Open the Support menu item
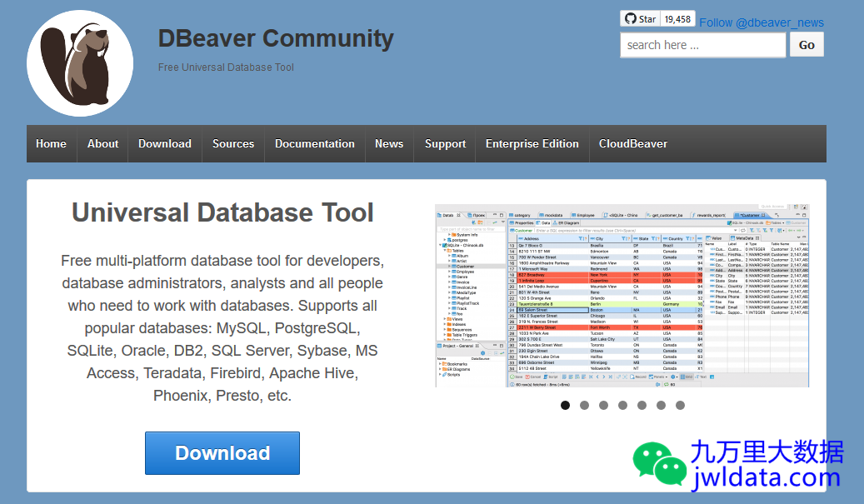This screenshot has width=864, height=504. click(445, 144)
